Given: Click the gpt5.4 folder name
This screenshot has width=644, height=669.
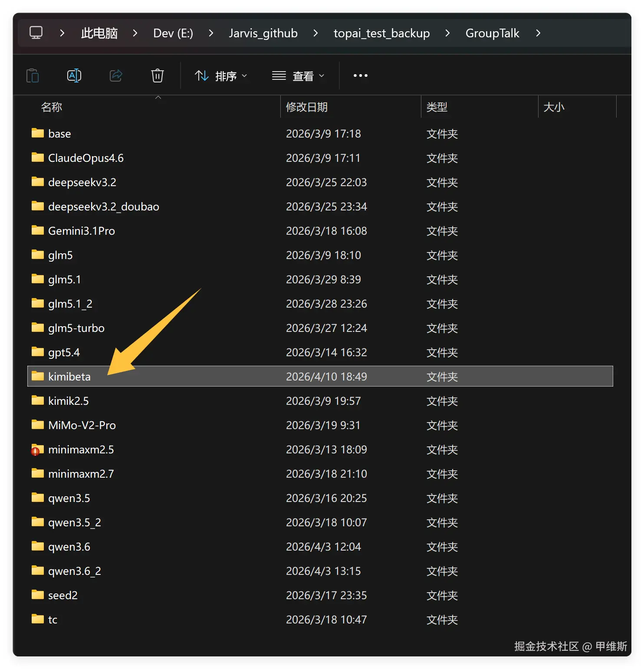Looking at the screenshot, I should (x=64, y=353).
